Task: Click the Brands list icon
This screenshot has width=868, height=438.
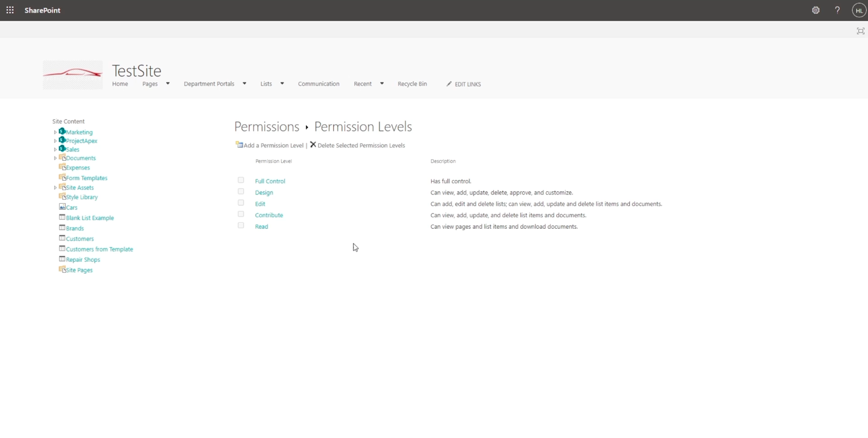Action: coord(62,228)
